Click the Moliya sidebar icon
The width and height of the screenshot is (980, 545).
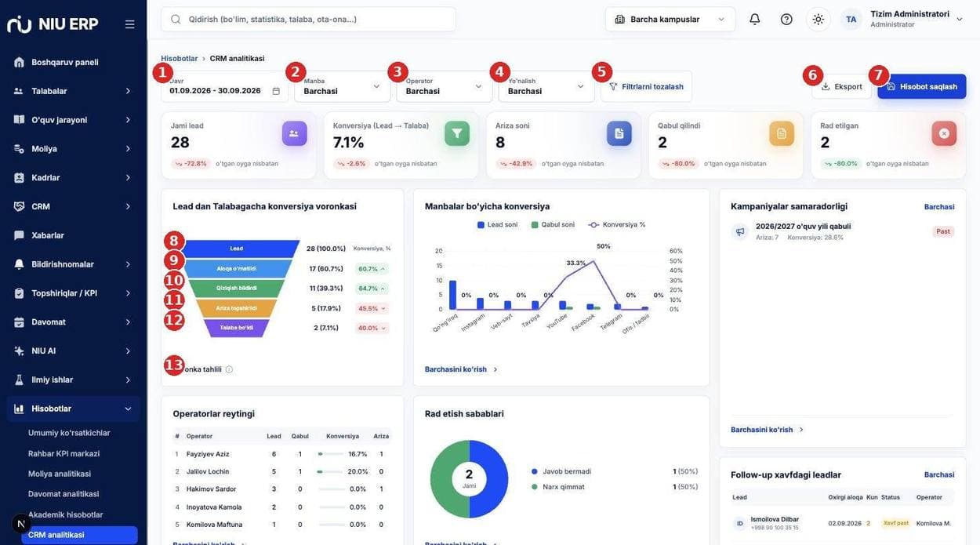click(x=19, y=148)
